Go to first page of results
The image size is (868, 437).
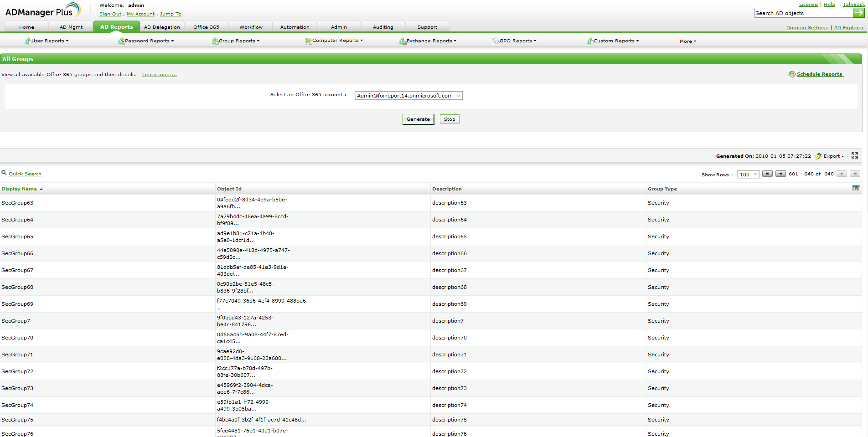[767, 174]
